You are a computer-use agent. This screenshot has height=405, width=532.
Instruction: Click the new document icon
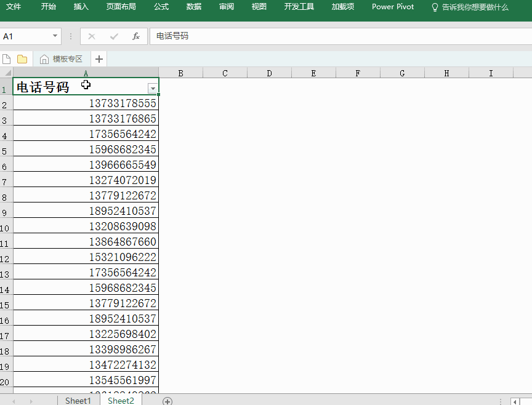pos(7,59)
